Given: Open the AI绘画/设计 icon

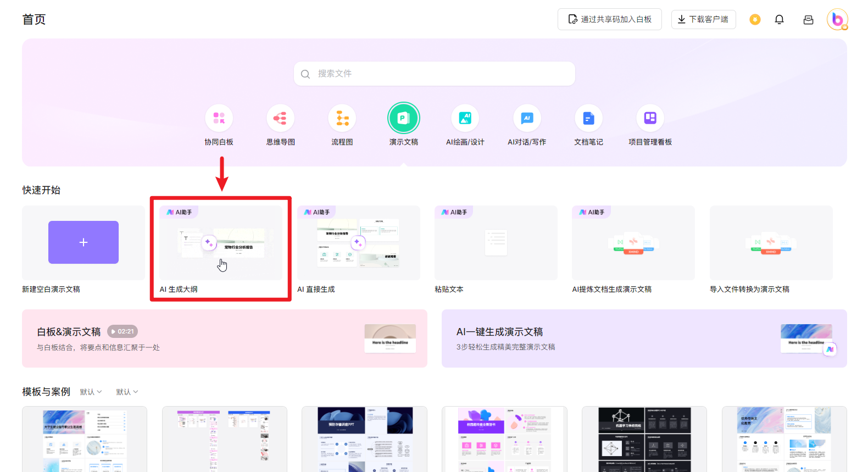Looking at the screenshot, I should pyautogui.click(x=465, y=118).
